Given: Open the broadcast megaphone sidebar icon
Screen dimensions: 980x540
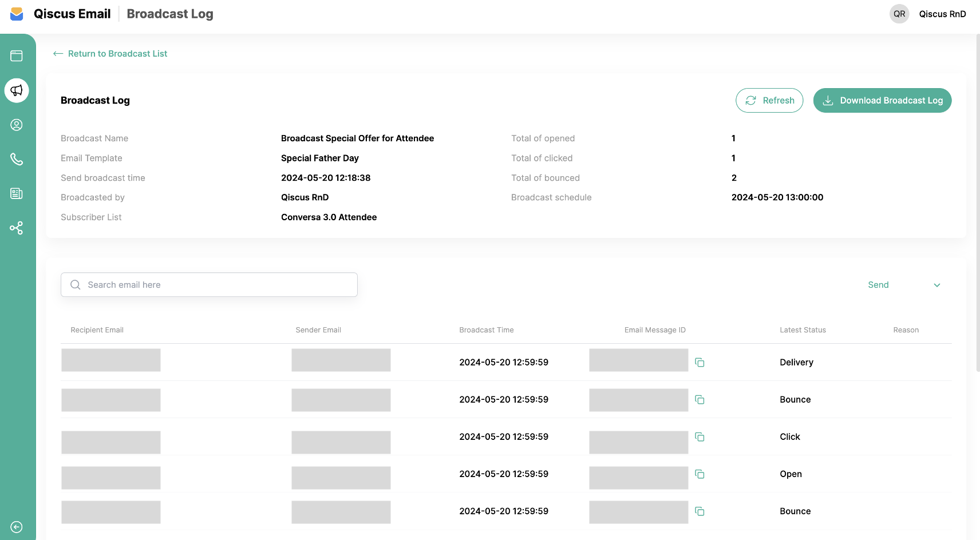Looking at the screenshot, I should pyautogui.click(x=17, y=90).
